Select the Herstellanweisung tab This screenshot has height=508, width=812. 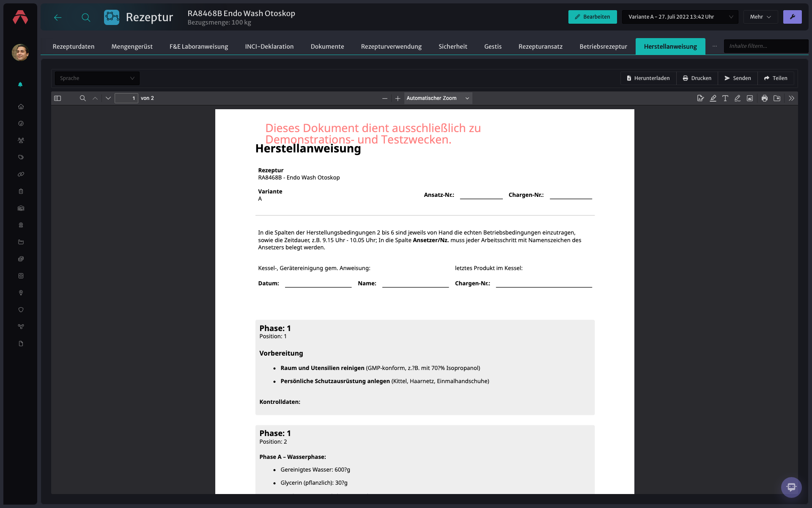click(670, 47)
